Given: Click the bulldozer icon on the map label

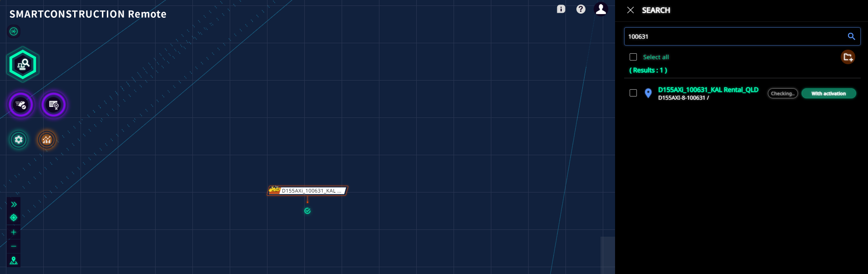Looking at the screenshot, I should click(274, 190).
